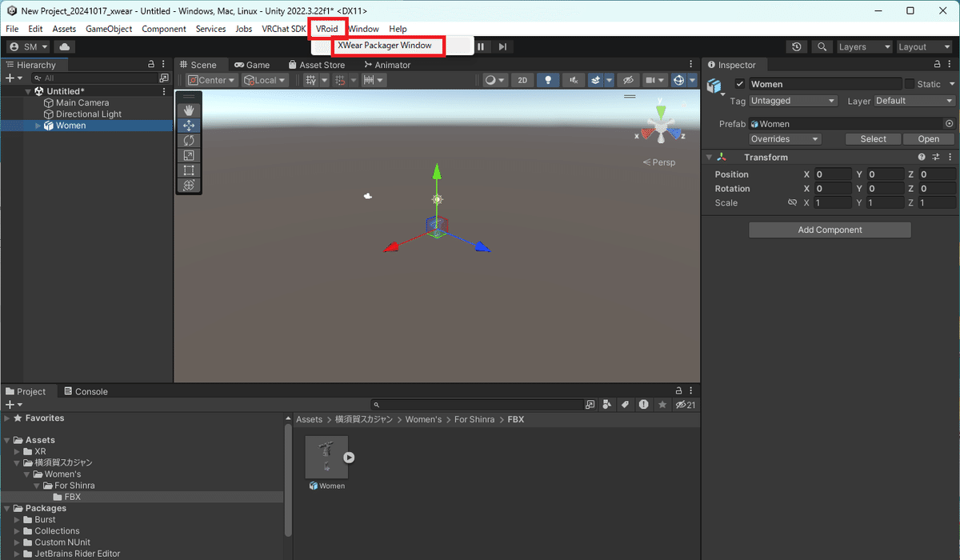
Task: Click Search by Import Log Type icon
Action: [644, 405]
